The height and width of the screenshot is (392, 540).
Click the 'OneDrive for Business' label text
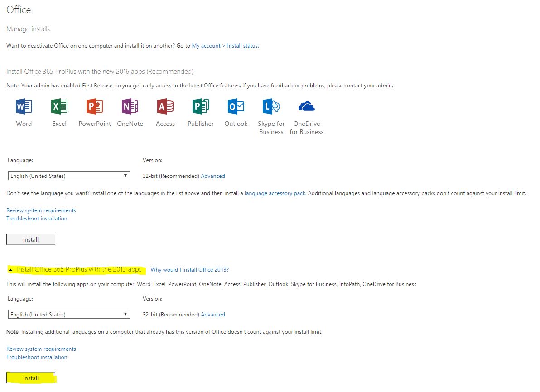click(307, 128)
